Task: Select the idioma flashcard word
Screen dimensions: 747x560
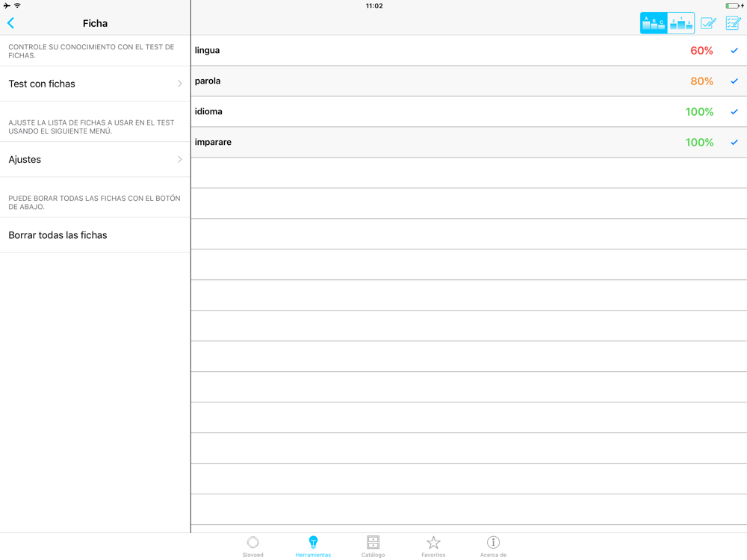Action: [208, 111]
